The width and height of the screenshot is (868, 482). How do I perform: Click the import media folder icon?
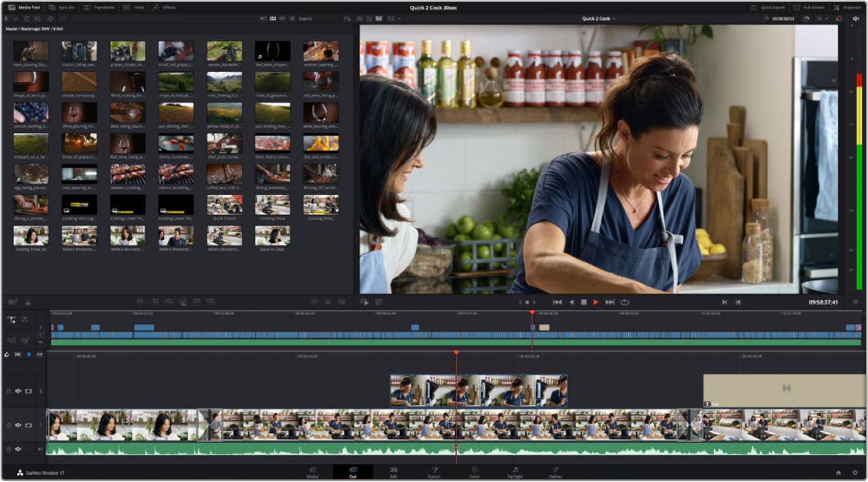[x=38, y=18]
